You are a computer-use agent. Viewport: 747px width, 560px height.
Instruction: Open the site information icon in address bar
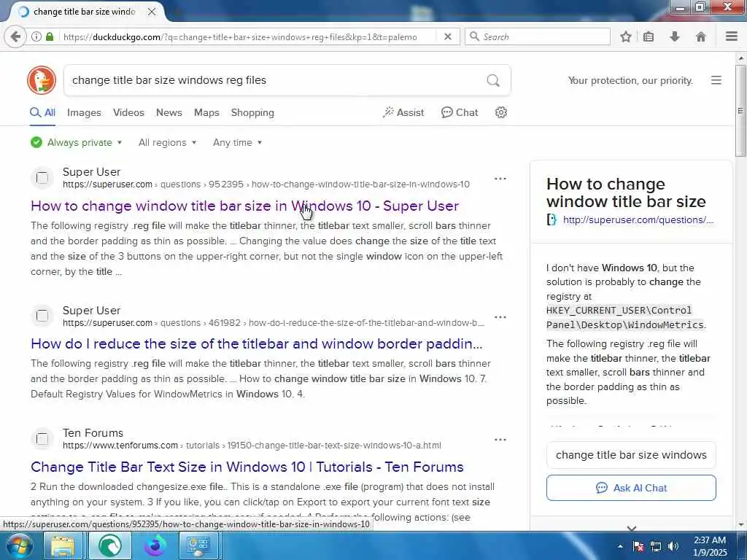pyautogui.click(x=36, y=36)
